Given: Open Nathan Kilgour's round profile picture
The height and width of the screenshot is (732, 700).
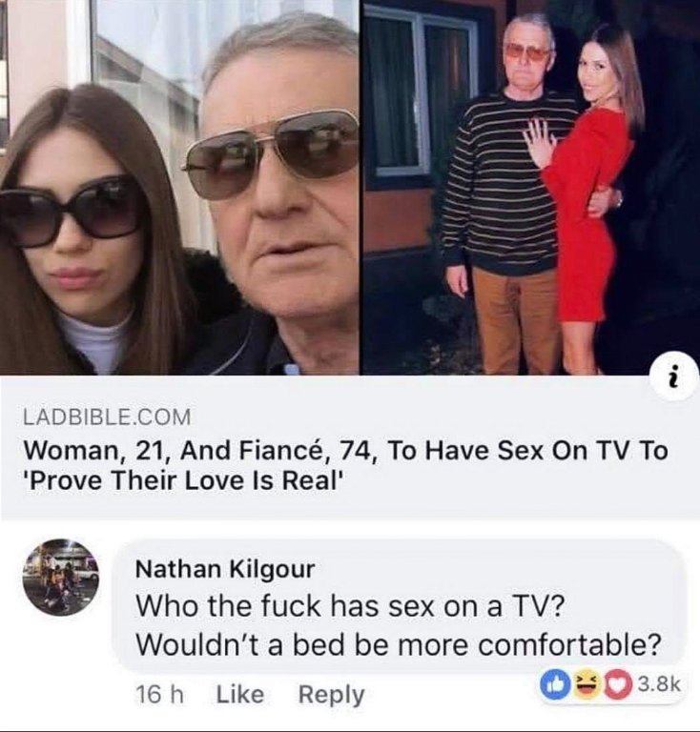Looking at the screenshot, I should click(x=60, y=578).
